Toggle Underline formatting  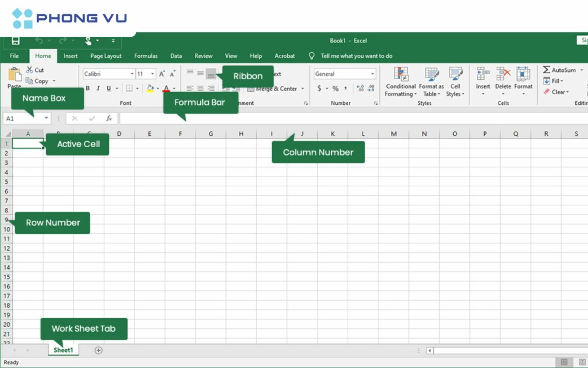click(x=109, y=88)
